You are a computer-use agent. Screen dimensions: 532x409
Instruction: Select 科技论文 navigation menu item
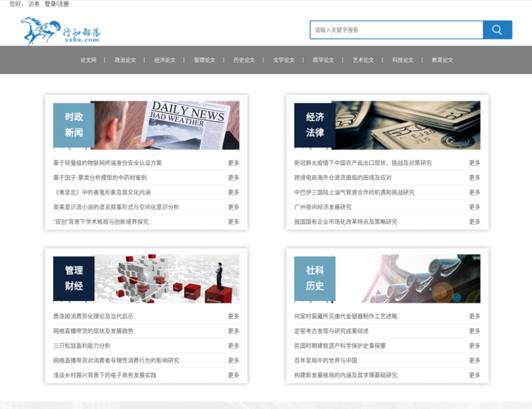(x=403, y=60)
